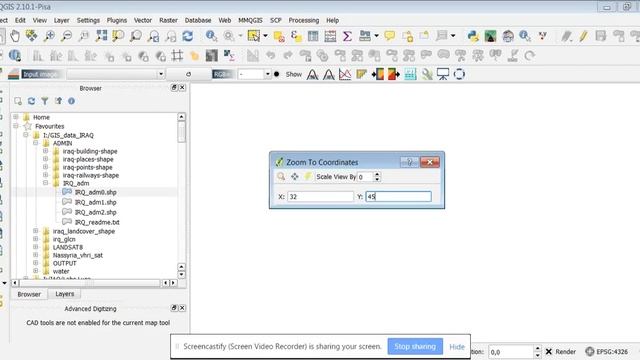Click the Stop sharing button
This screenshot has height=360, width=640.
pyautogui.click(x=415, y=347)
